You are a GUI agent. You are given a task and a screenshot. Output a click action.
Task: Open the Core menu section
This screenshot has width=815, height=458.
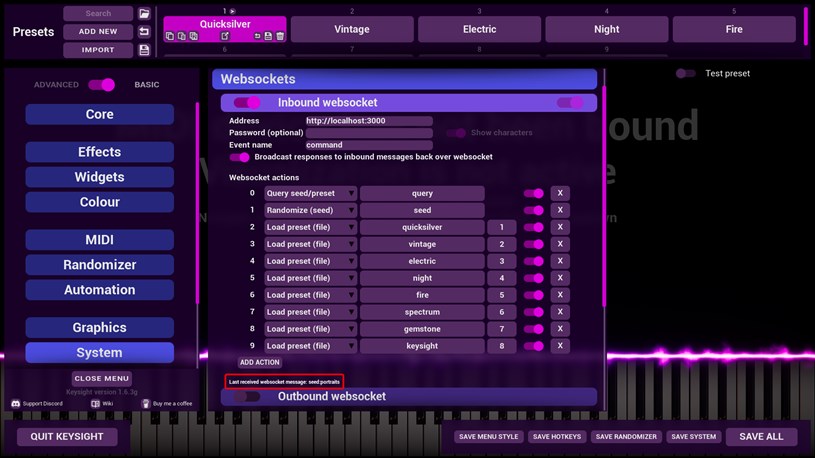(x=99, y=114)
